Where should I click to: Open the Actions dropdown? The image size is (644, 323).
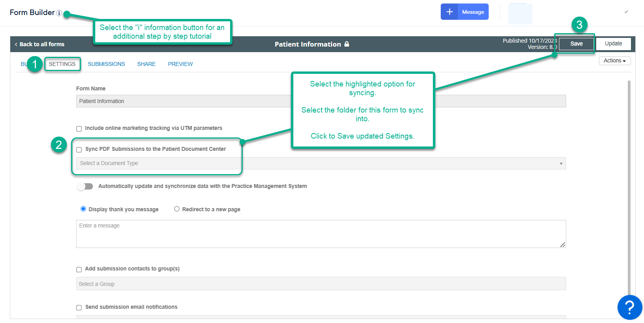tap(615, 61)
